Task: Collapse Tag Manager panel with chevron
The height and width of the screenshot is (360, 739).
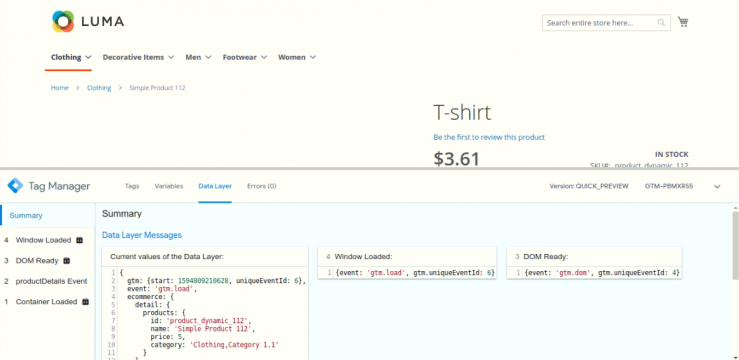Action: point(717,187)
